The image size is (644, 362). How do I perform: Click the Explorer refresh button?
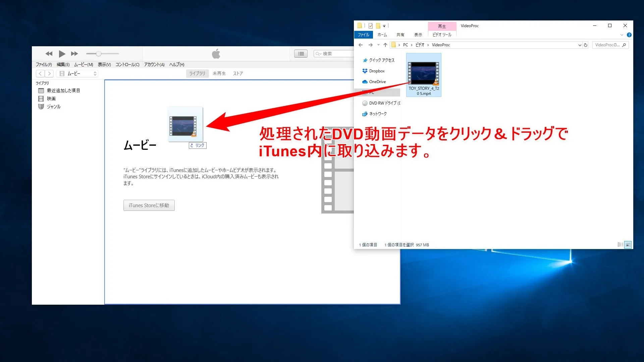[x=586, y=45]
